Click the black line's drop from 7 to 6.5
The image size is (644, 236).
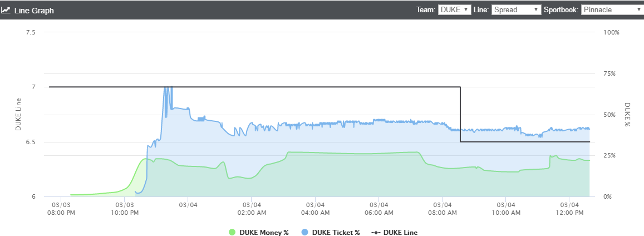point(460,115)
